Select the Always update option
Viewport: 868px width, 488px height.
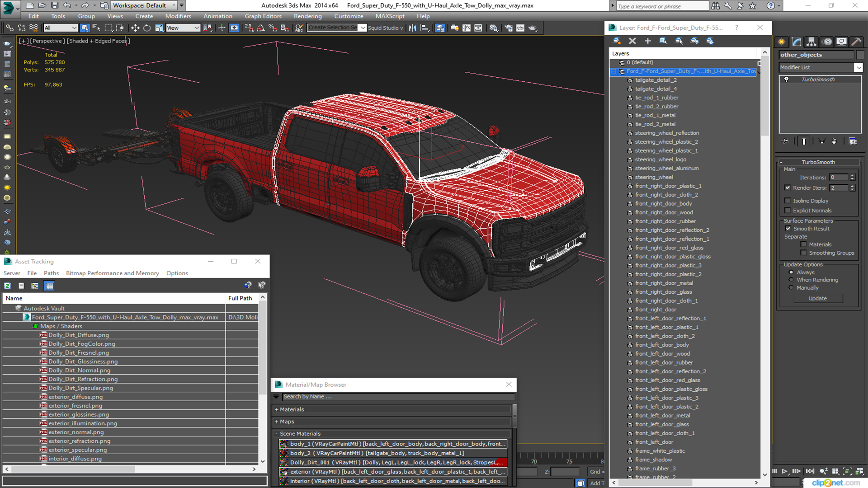point(791,272)
